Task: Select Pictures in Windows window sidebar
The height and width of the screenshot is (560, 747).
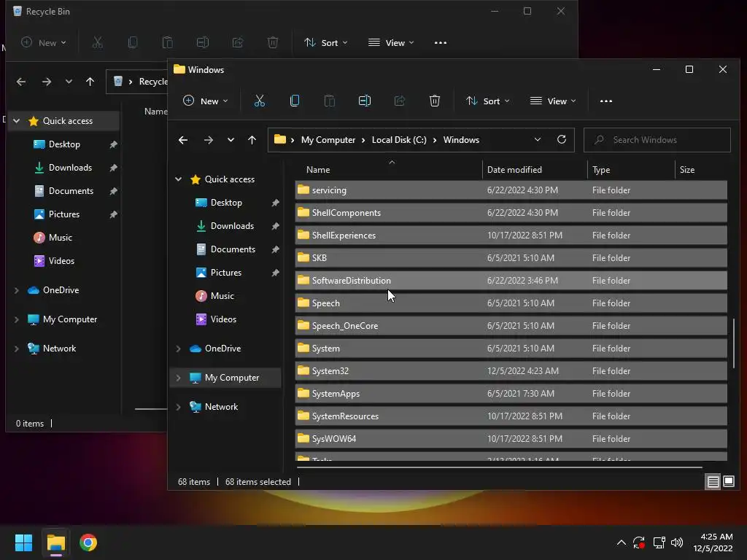Action: 226,273
